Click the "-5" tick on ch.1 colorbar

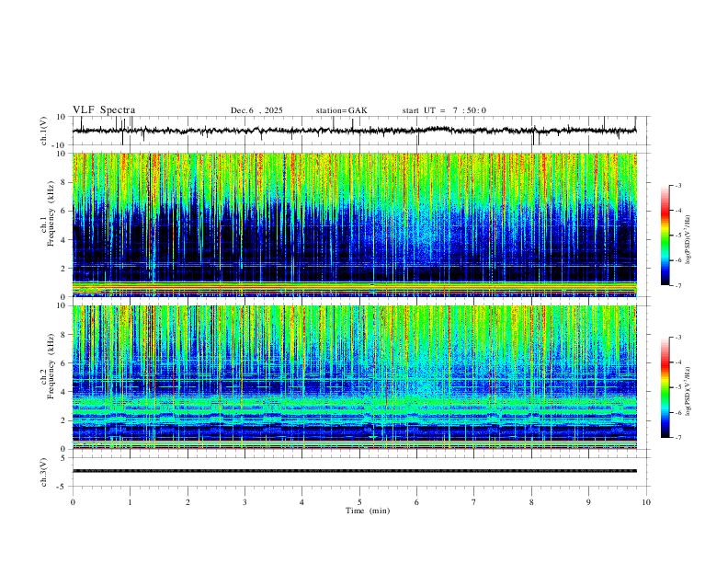678,236
